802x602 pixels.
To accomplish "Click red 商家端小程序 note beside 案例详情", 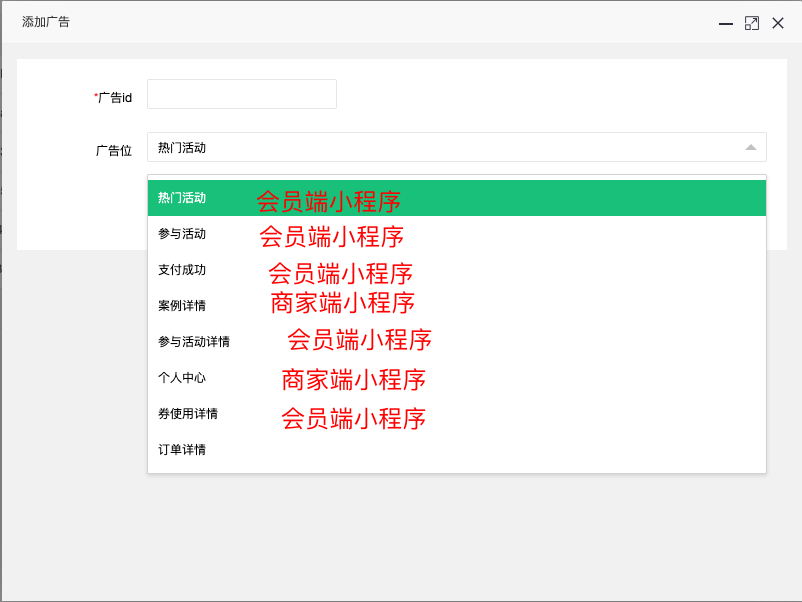I will pyautogui.click(x=342, y=303).
